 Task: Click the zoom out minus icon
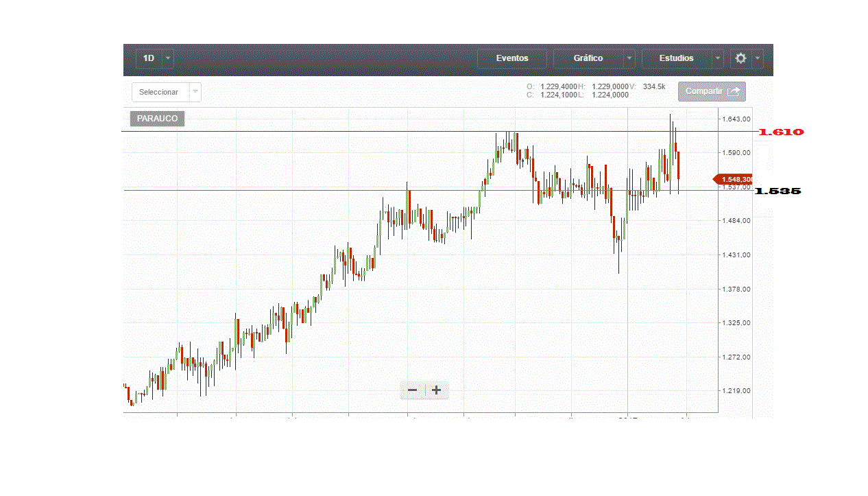pos(412,390)
